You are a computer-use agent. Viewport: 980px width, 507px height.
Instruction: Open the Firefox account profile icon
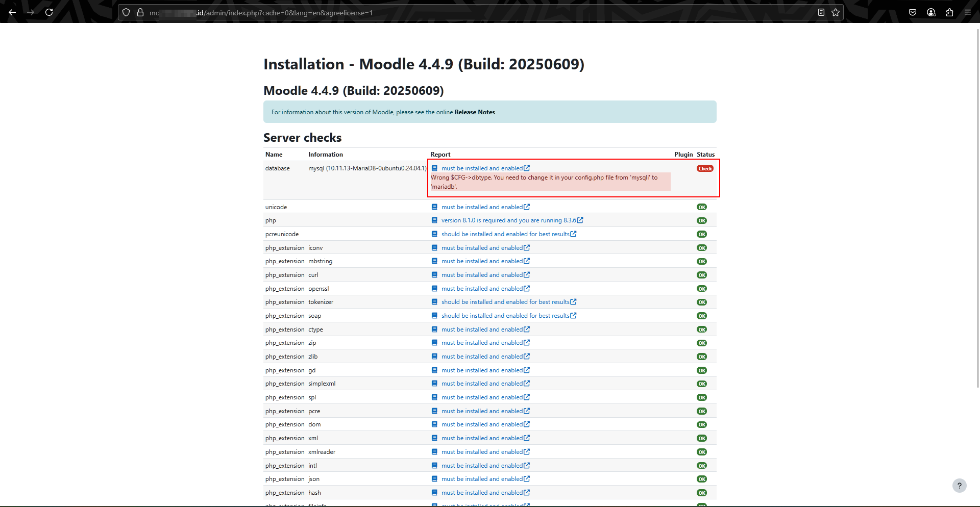click(x=931, y=12)
